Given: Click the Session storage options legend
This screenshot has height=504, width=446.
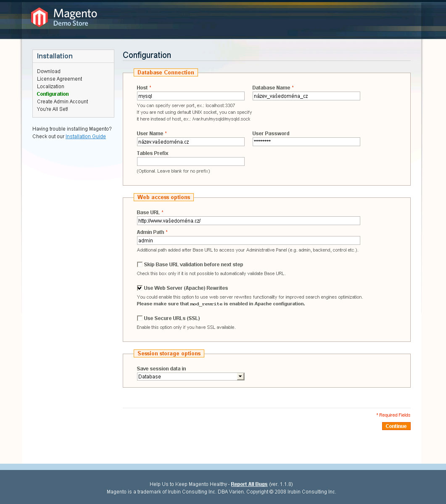Looking at the screenshot, I should click(x=169, y=353).
